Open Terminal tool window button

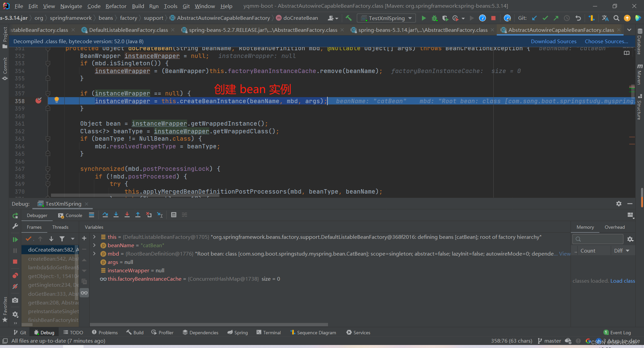click(x=269, y=333)
